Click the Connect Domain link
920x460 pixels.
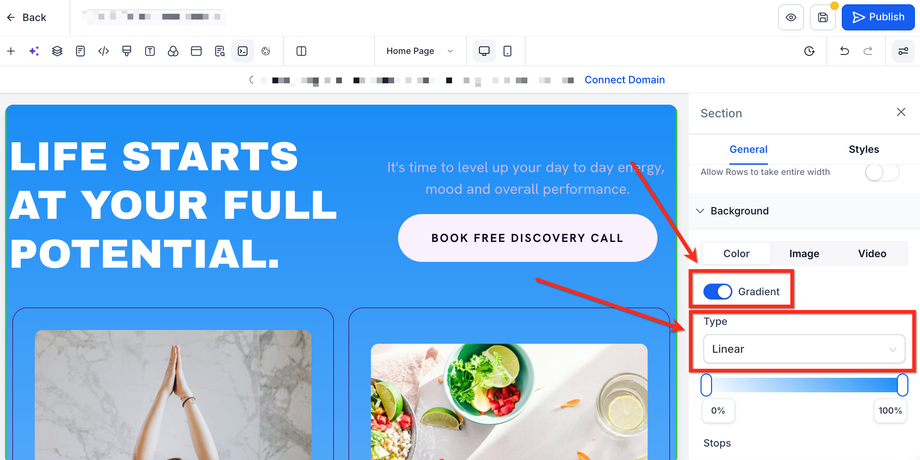(624, 80)
